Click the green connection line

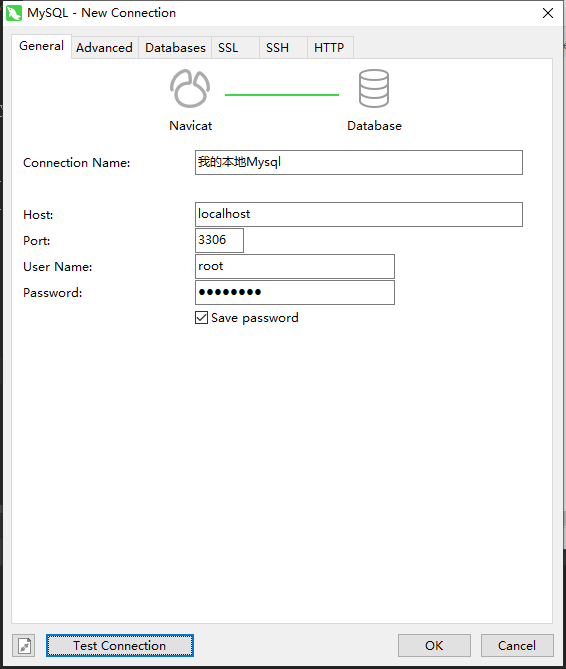(282, 95)
